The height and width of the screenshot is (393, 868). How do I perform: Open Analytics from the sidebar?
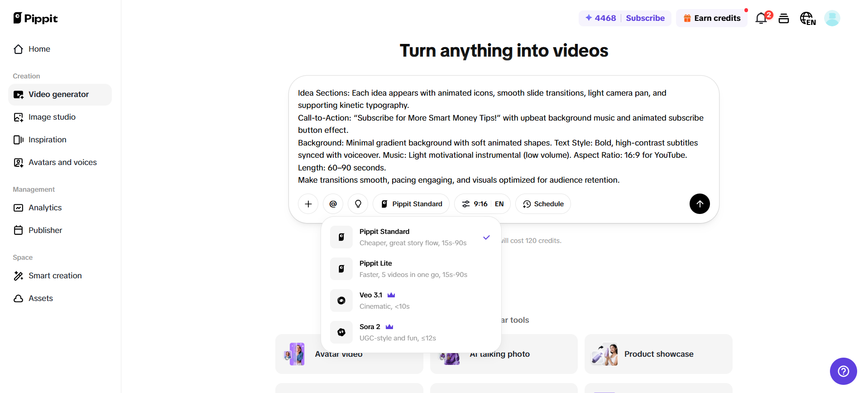[60, 208]
